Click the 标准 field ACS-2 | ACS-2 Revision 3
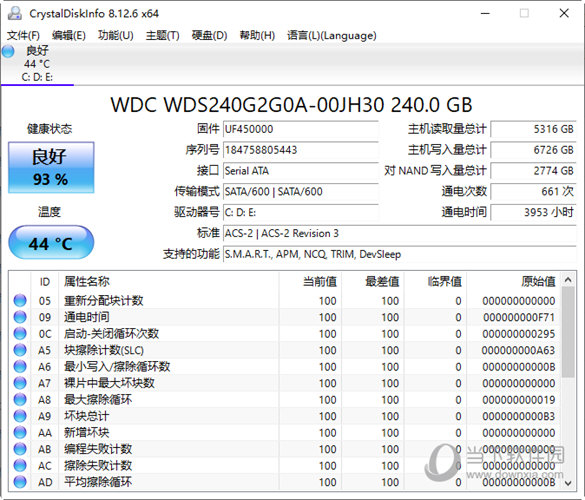This screenshot has width=585, height=500. [x=400, y=234]
